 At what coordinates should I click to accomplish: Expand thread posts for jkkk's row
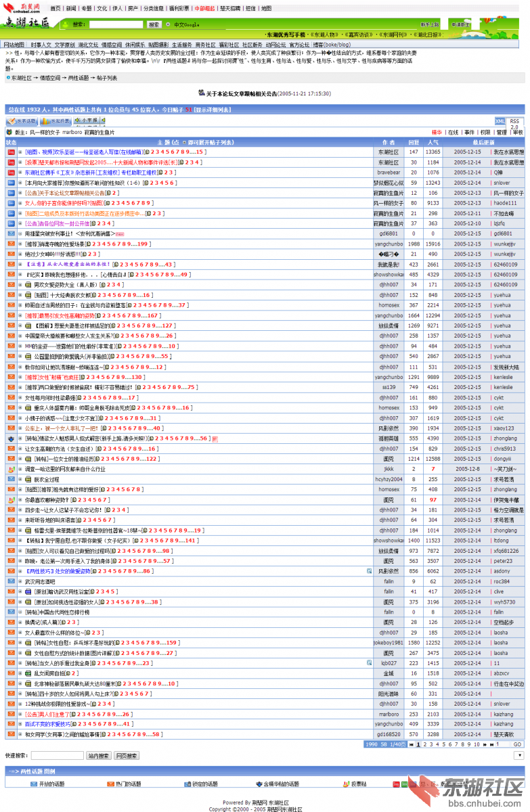point(22,469)
